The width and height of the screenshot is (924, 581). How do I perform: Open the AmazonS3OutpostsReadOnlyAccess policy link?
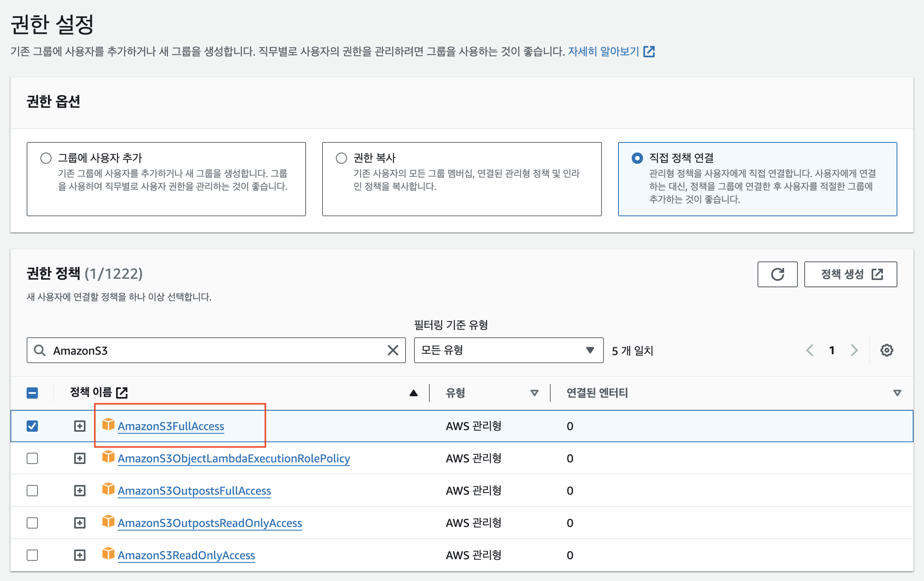pyautogui.click(x=210, y=523)
